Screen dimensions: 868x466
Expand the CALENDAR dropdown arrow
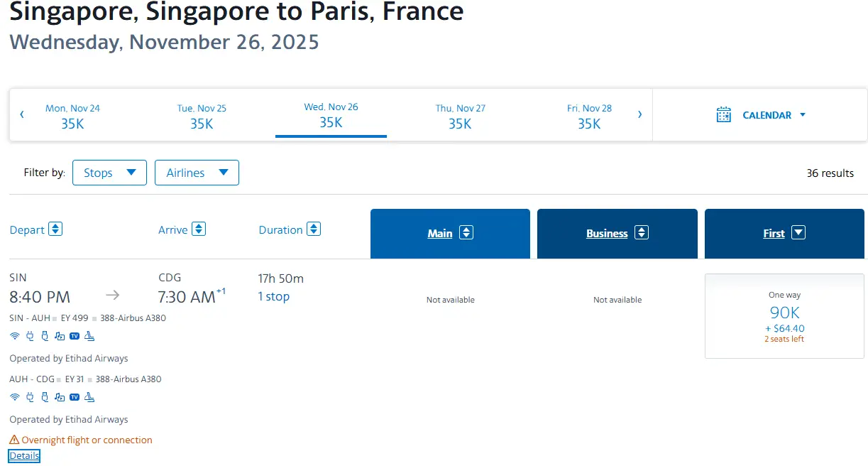803,115
